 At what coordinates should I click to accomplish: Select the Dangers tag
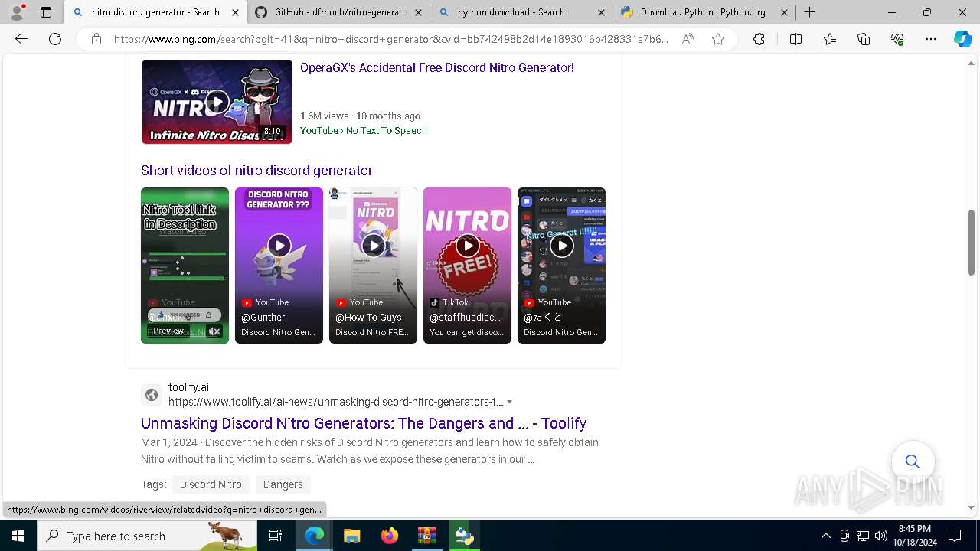283,484
